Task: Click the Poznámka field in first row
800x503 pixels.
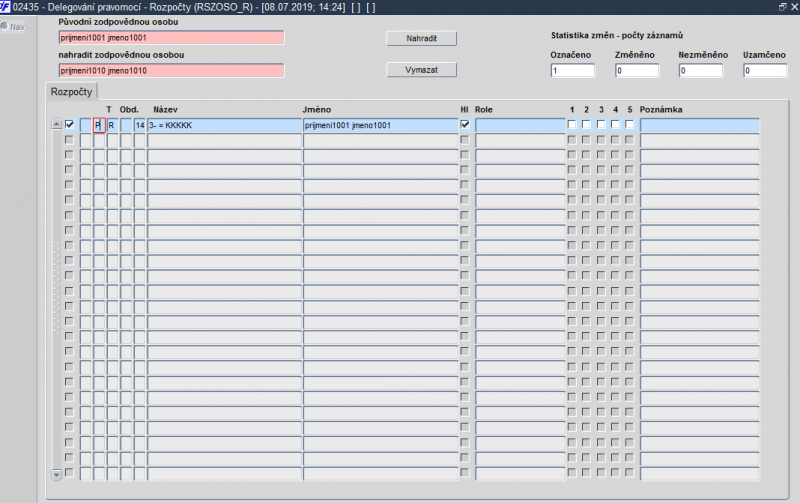Action: tap(699, 125)
